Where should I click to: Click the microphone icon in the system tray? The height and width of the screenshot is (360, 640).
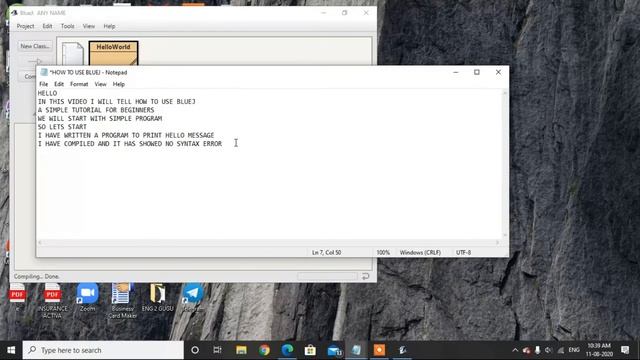pyautogui.click(x=538, y=350)
